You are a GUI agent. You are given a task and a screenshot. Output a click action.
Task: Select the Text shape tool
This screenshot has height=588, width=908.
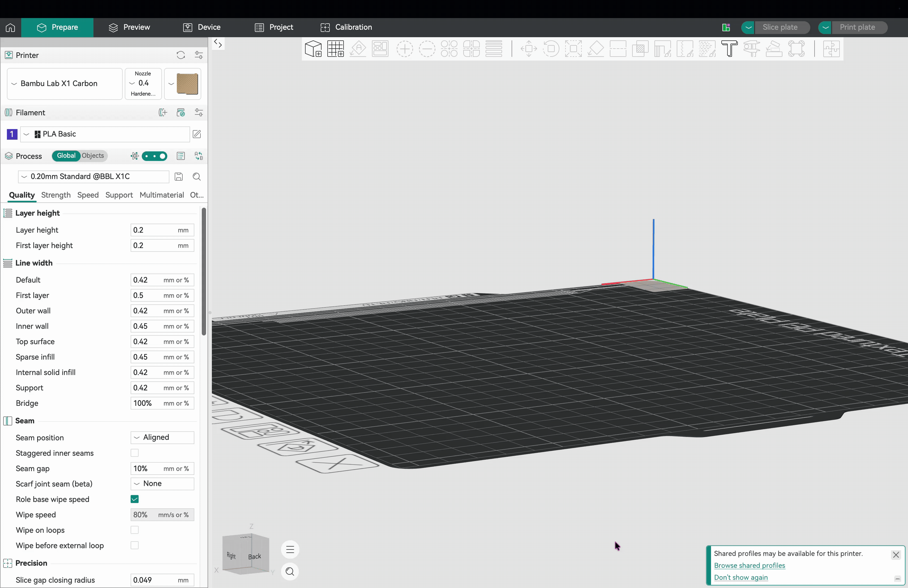point(729,49)
